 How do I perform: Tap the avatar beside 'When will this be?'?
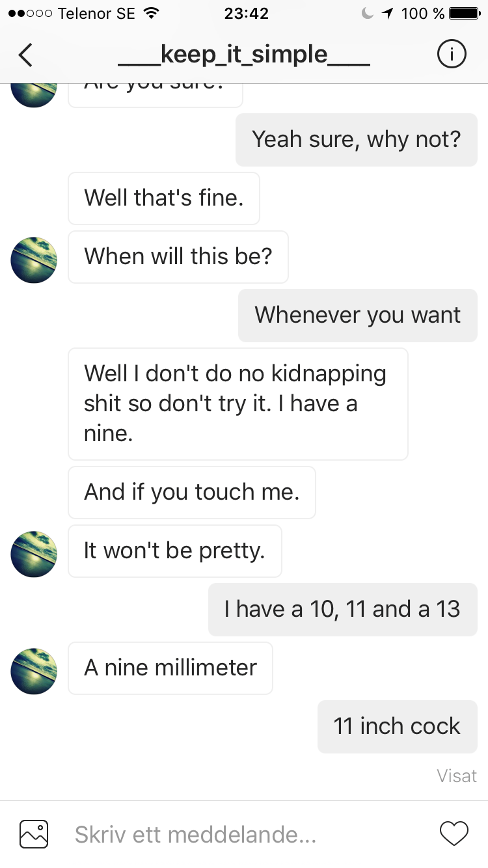click(x=34, y=260)
